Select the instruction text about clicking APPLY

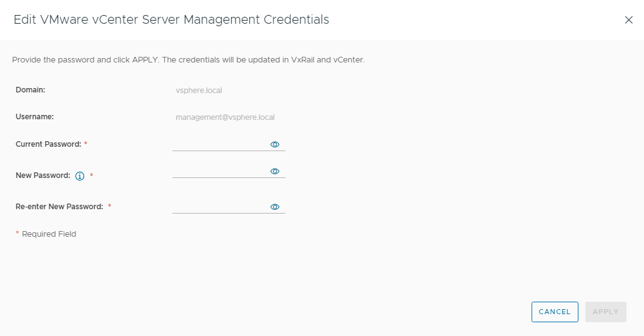188,60
